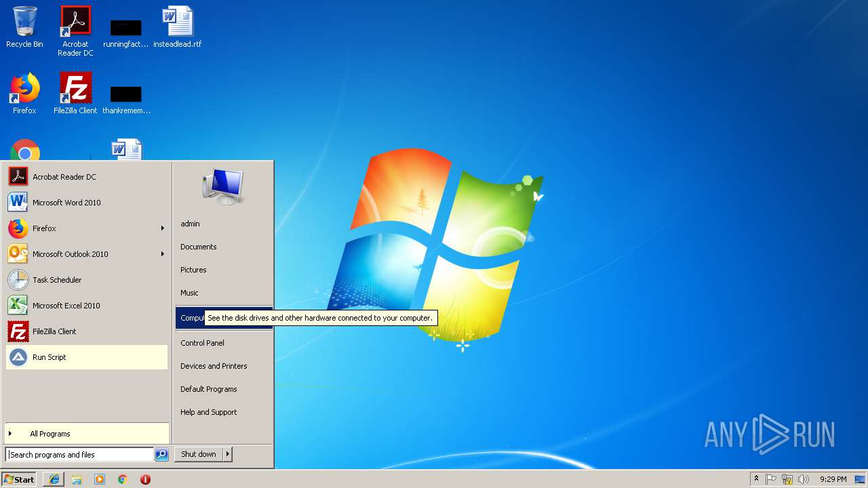This screenshot has height=488, width=868.
Task: Launch Firefox from the Start menu
Action: coord(86,228)
